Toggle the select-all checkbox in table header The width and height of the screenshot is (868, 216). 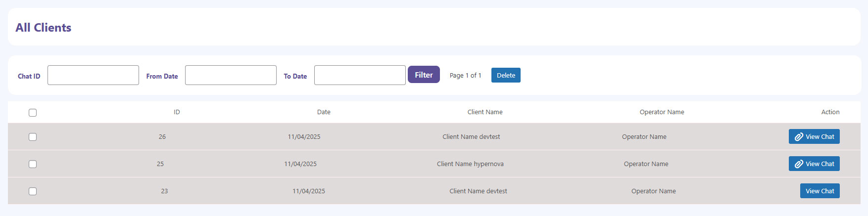(33, 113)
